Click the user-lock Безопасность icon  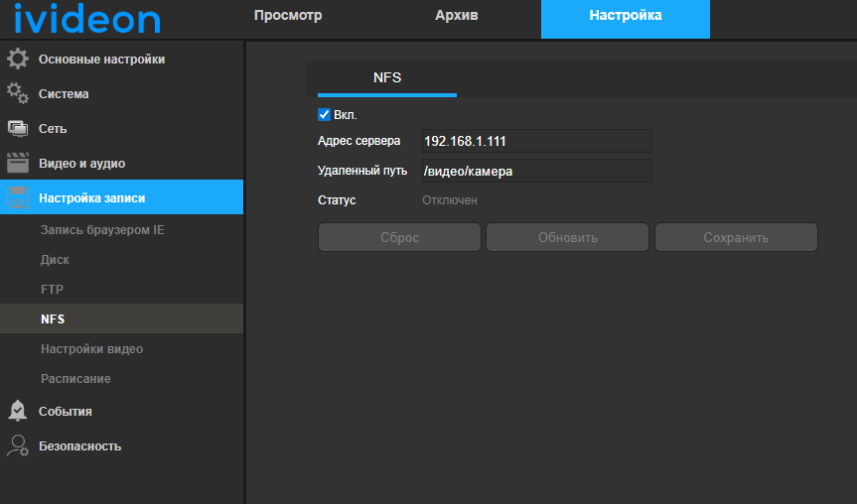coord(18,445)
